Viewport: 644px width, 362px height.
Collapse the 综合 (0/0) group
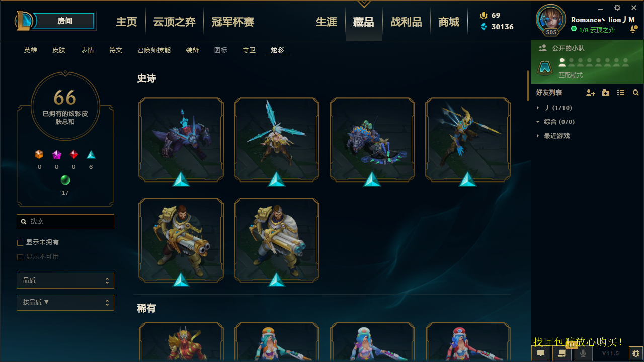click(x=555, y=122)
